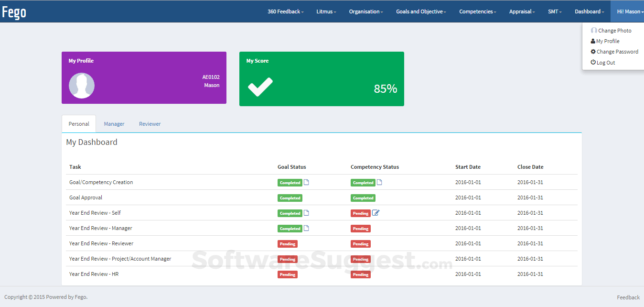Expand the Competencies dropdown menu
Viewport: 644px width, 307px height.
[477, 11]
